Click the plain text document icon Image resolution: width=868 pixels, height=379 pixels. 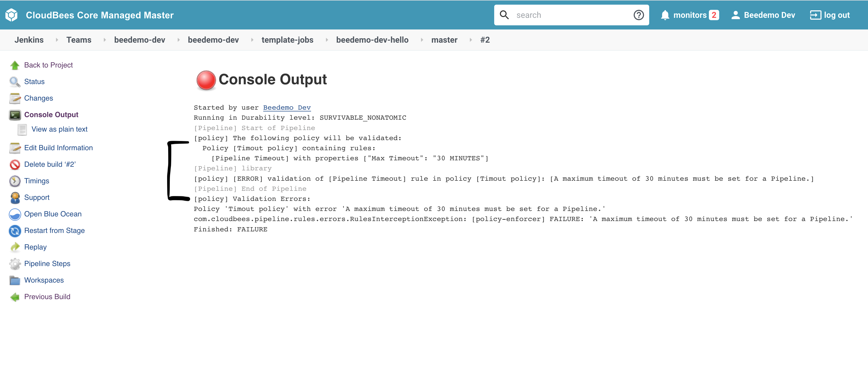(x=22, y=130)
